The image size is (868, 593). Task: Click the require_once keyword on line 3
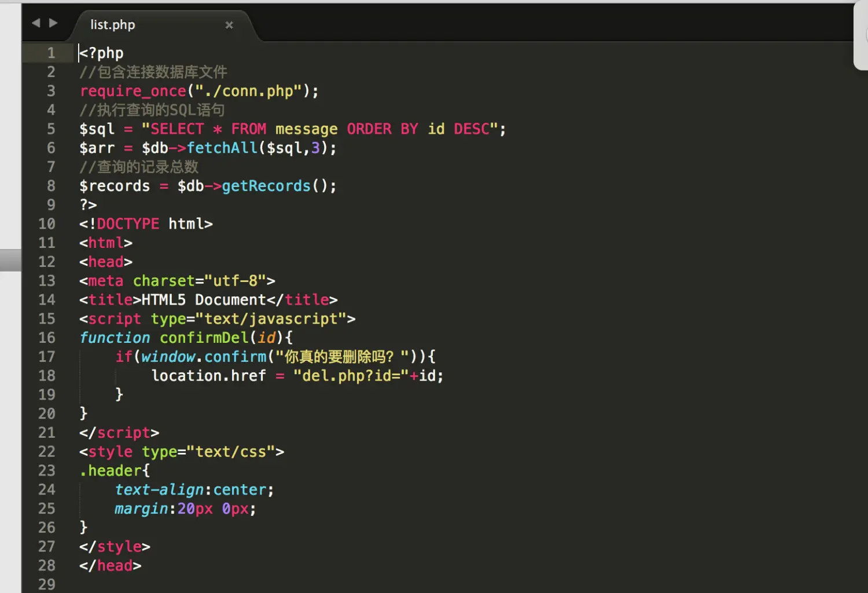(133, 91)
